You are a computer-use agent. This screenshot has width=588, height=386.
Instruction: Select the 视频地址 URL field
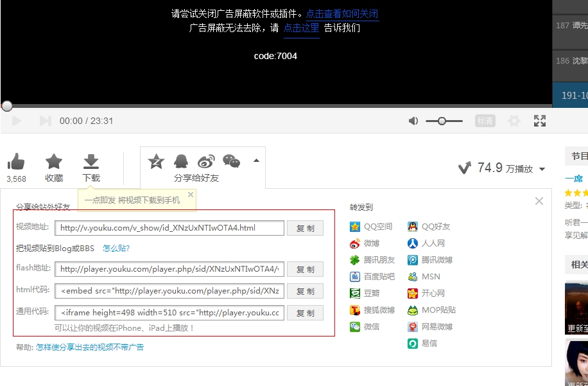click(x=169, y=228)
